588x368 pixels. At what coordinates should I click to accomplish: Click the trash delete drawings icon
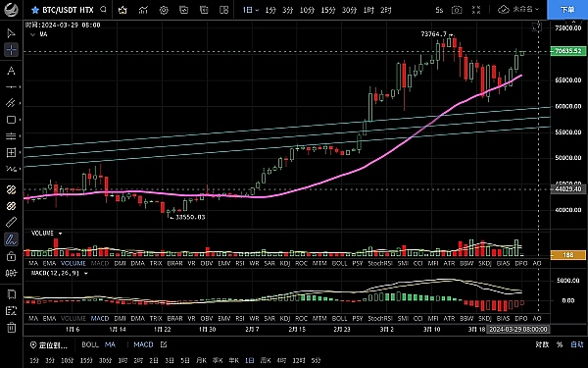pyautogui.click(x=11, y=328)
